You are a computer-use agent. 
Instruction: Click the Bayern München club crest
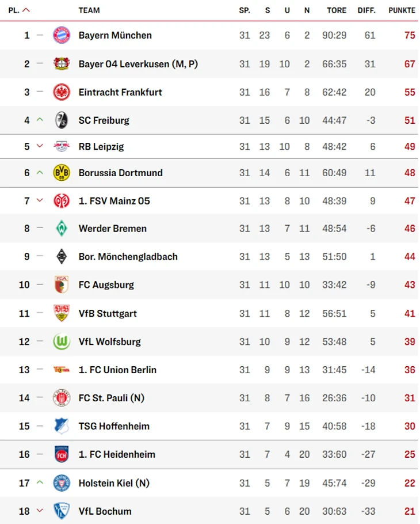pos(62,35)
